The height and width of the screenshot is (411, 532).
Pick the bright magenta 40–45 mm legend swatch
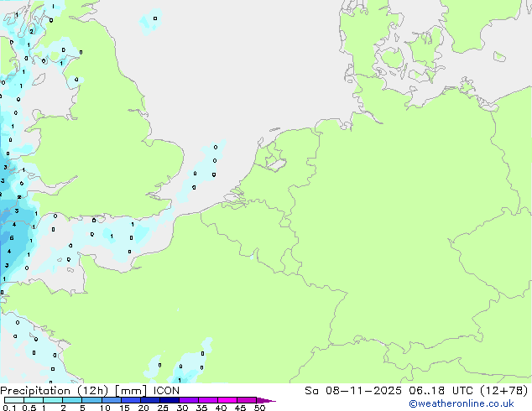[x=227, y=400]
